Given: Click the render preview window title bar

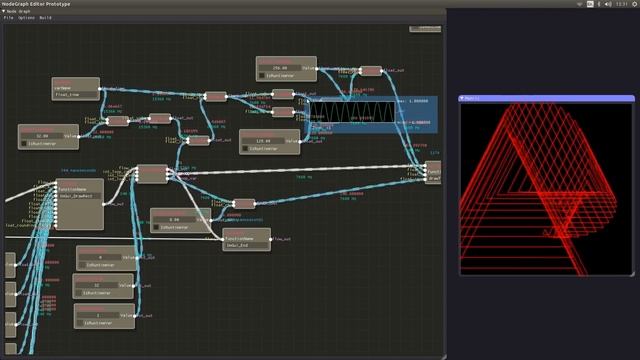Looking at the screenshot, I should point(547,98).
